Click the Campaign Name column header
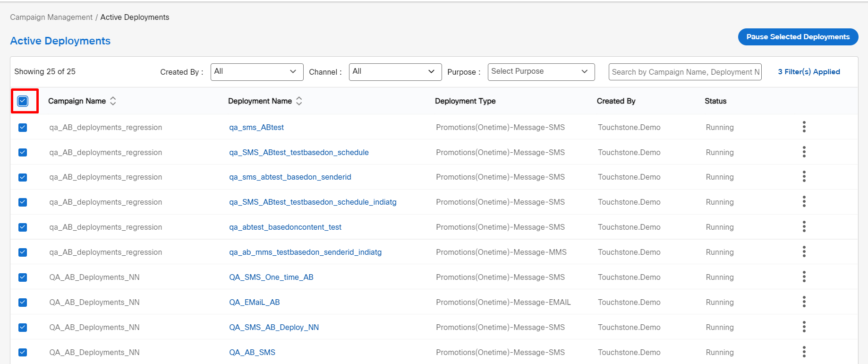 tap(77, 101)
